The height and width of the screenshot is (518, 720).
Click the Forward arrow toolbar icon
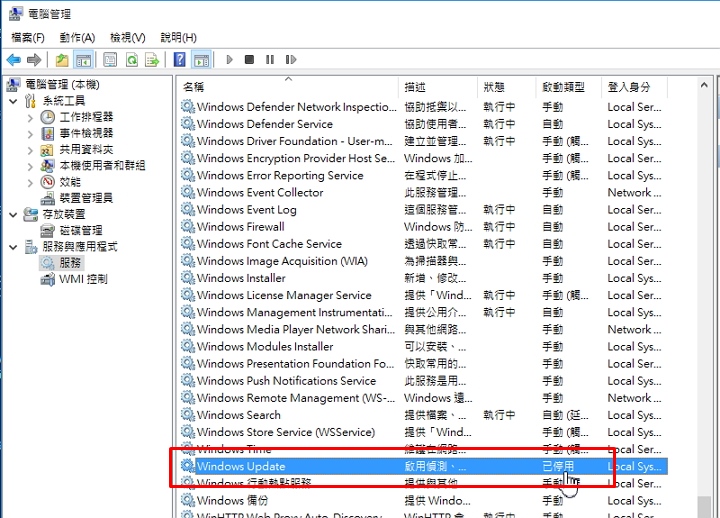tap(34, 60)
